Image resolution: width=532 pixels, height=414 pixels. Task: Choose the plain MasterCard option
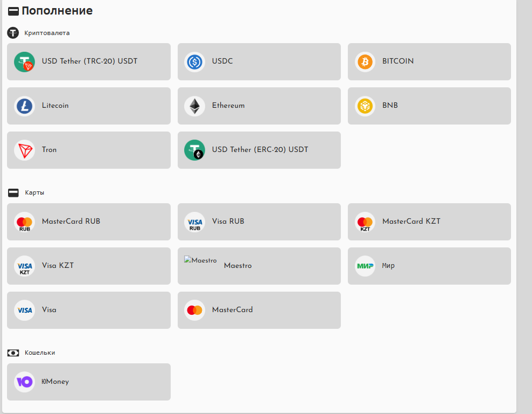[259, 310]
